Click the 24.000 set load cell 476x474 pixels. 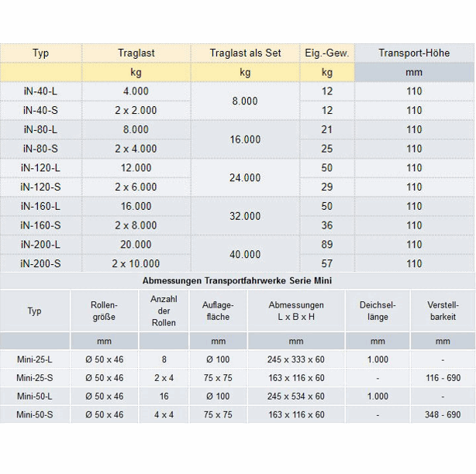pyautogui.click(x=245, y=177)
